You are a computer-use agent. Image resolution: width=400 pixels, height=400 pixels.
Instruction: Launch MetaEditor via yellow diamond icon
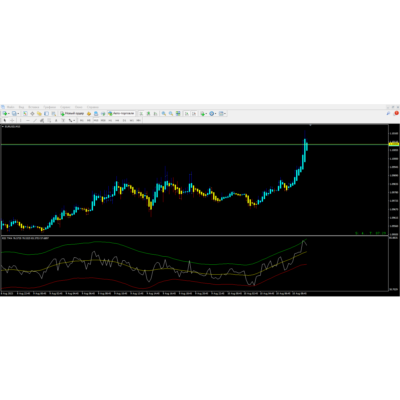[x=89, y=114]
